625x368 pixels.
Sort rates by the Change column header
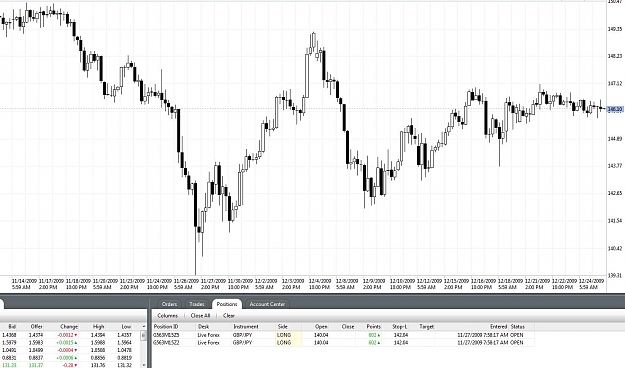69,327
